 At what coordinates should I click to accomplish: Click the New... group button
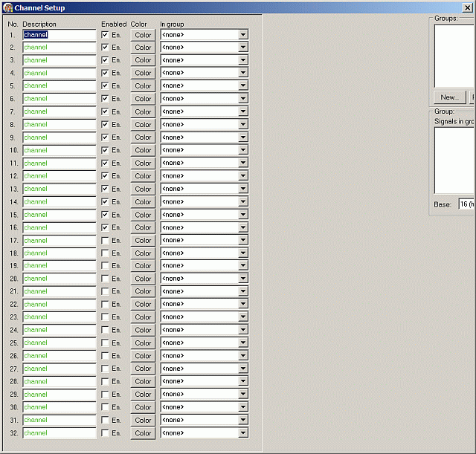[x=449, y=97]
